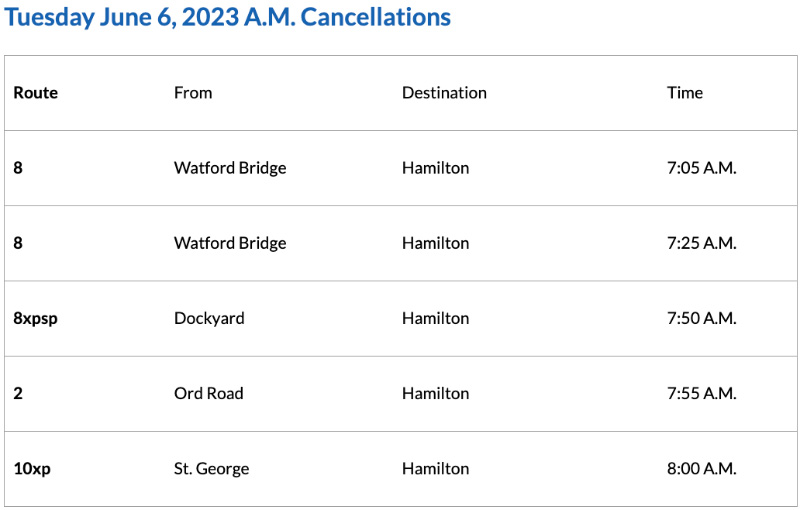This screenshot has height=510, width=800.
Task: Click the Ord Road origin cell
Action: (x=208, y=393)
